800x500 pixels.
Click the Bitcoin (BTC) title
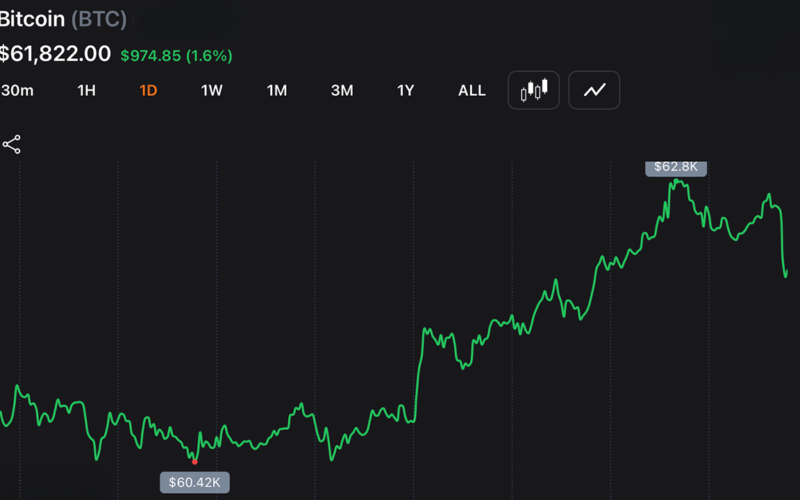[x=63, y=19]
